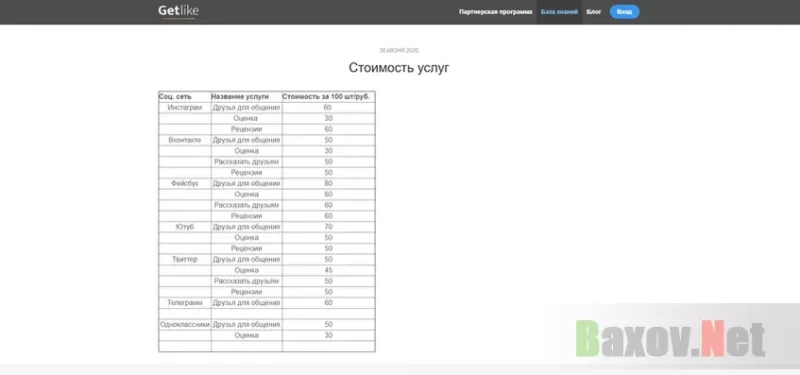This screenshot has width=800, height=375.
Task: Click the price 45 cell for Твиттер
Action: (x=328, y=270)
